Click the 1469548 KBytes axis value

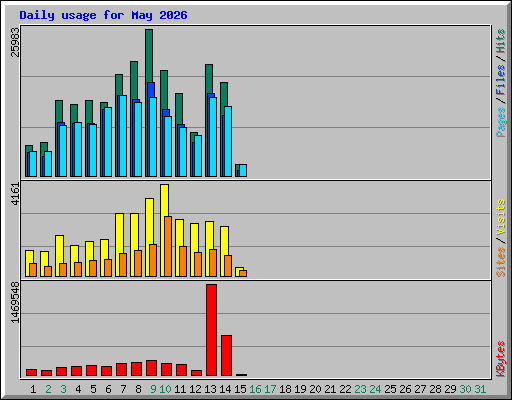tap(15, 303)
